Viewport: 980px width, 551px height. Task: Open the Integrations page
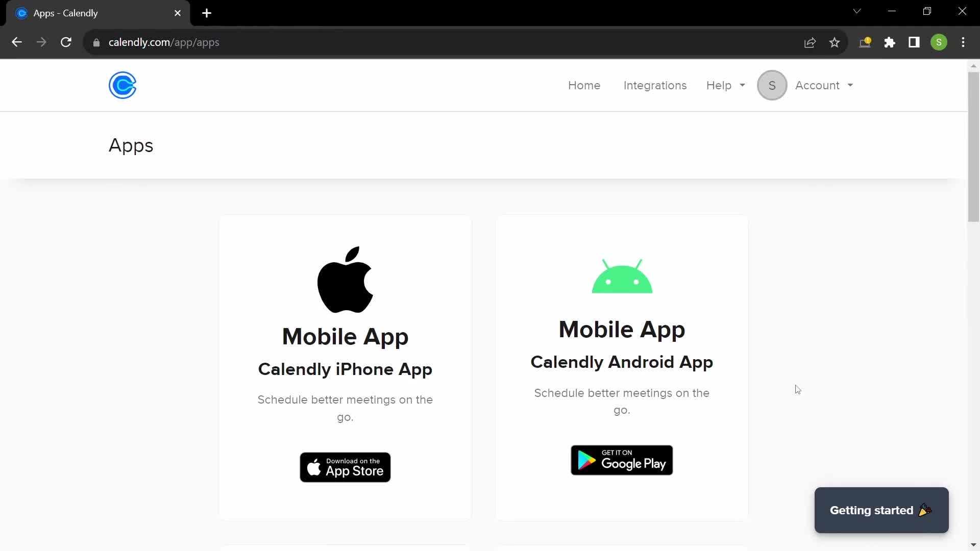coord(655,85)
